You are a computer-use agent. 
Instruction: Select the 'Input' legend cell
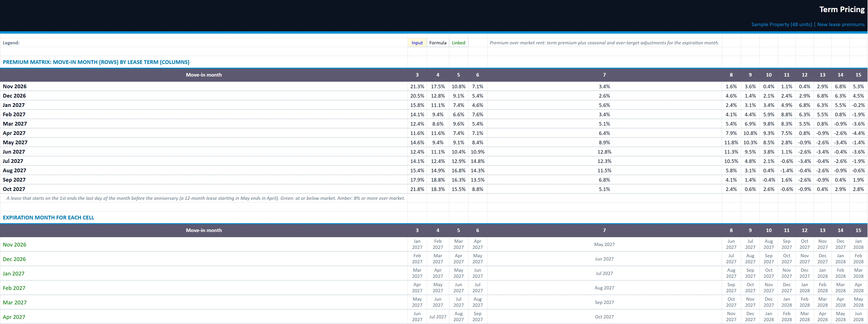pyautogui.click(x=417, y=43)
